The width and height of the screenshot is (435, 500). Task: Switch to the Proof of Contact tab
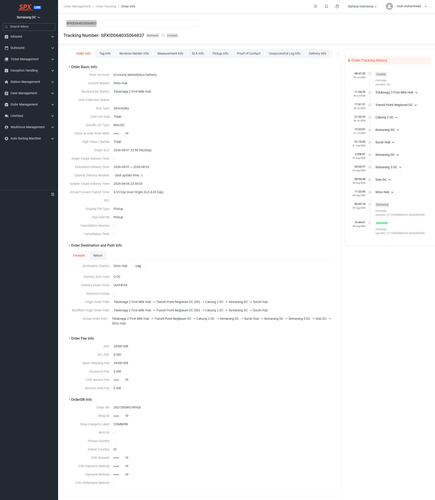click(248, 53)
